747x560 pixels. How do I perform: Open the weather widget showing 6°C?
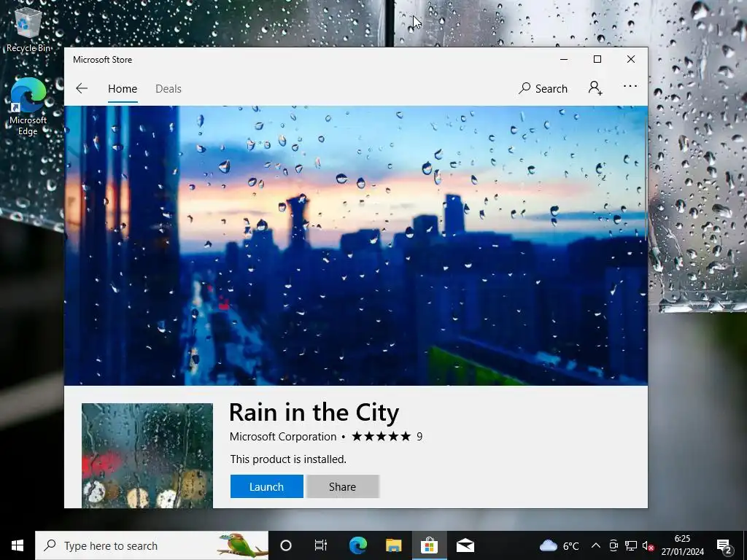[560, 545]
